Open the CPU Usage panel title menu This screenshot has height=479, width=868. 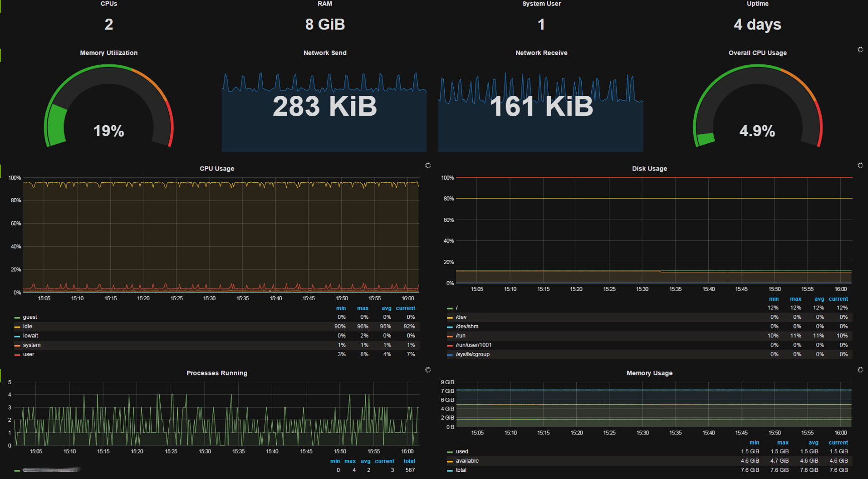point(217,168)
